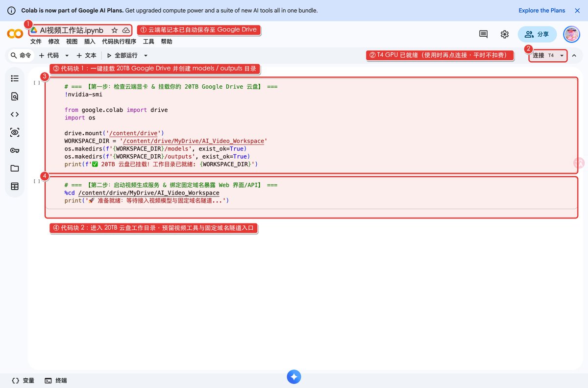Expand the 全部运行 dropdown arrow
Image resolution: width=588 pixels, height=388 pixels.
click(146, 56)
